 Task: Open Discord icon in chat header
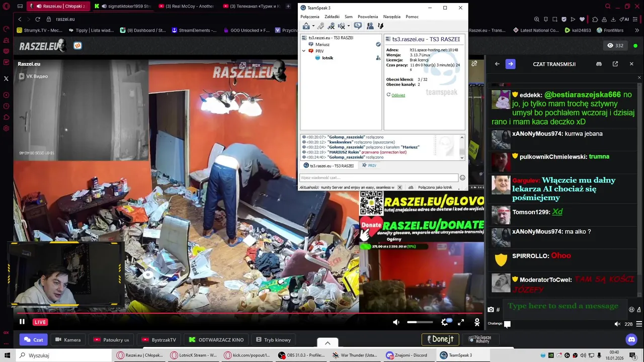[x=599, y=64]
